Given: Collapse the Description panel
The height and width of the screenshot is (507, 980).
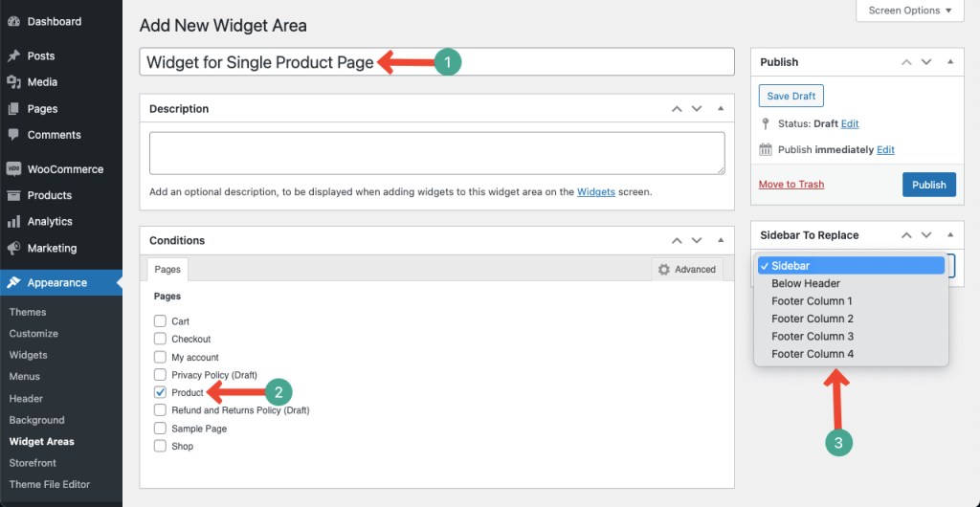Looking at the screenshot, I should click(x=721, y=109).
